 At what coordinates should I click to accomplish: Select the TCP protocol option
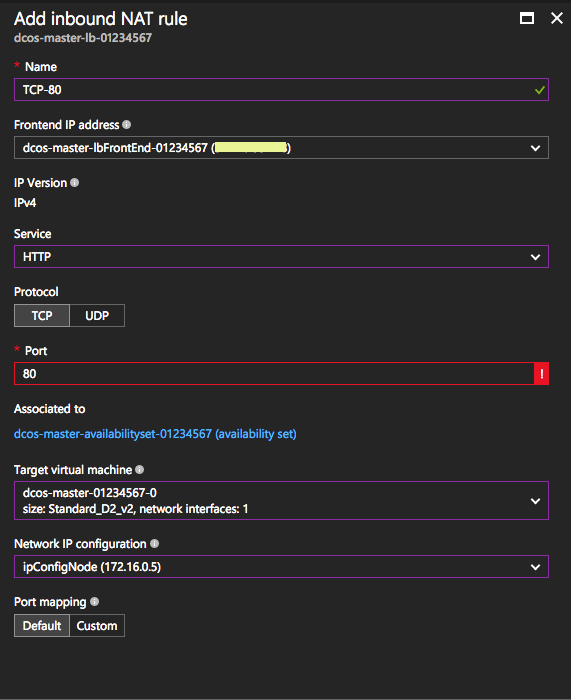coord(42,316)
